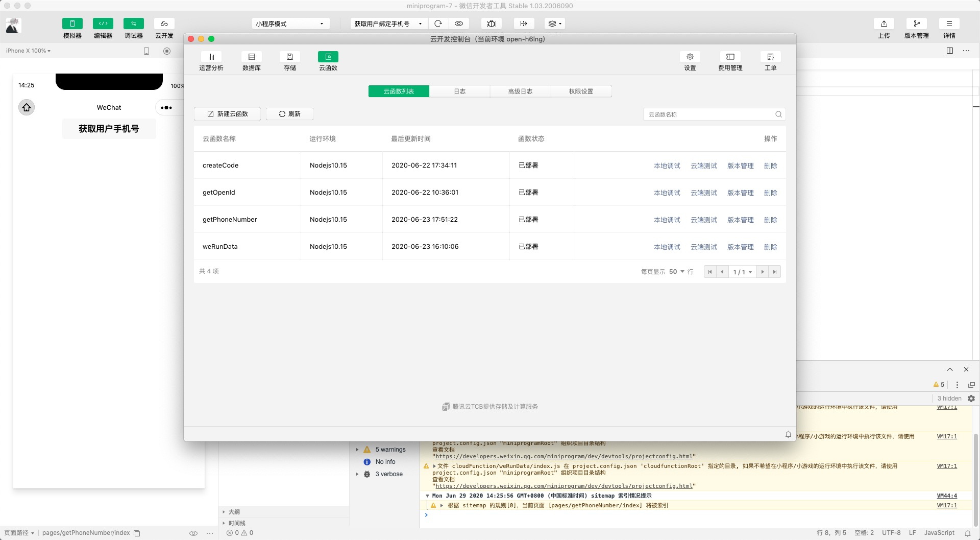Viewport: 980px width, 540px height.
Task: Open the 1/1 page selector dropdown
Action: point(743,272)
